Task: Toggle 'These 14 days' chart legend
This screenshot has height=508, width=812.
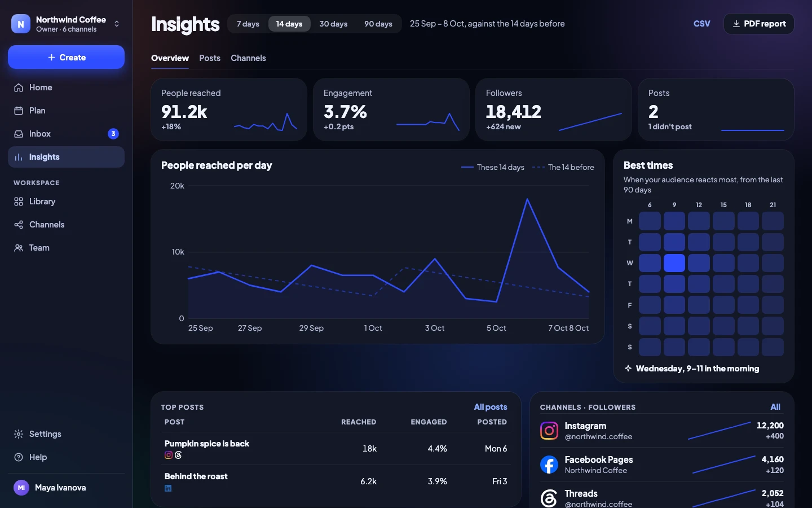Action: [493, 167]
